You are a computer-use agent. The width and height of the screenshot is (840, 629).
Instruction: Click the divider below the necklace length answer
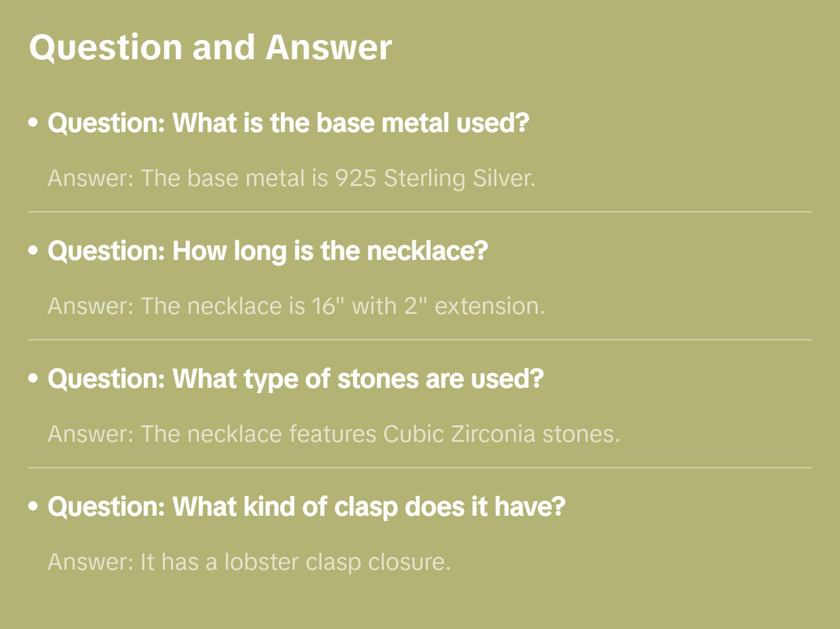420,340
